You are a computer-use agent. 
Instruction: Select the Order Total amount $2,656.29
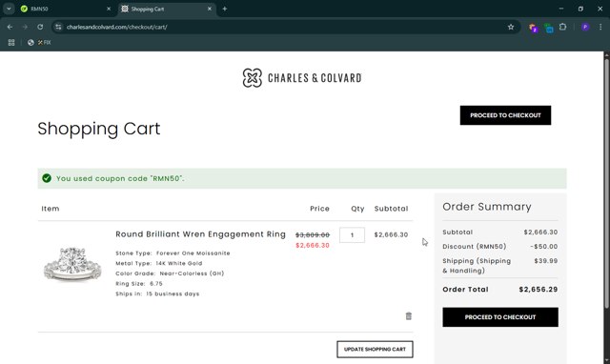538,290
